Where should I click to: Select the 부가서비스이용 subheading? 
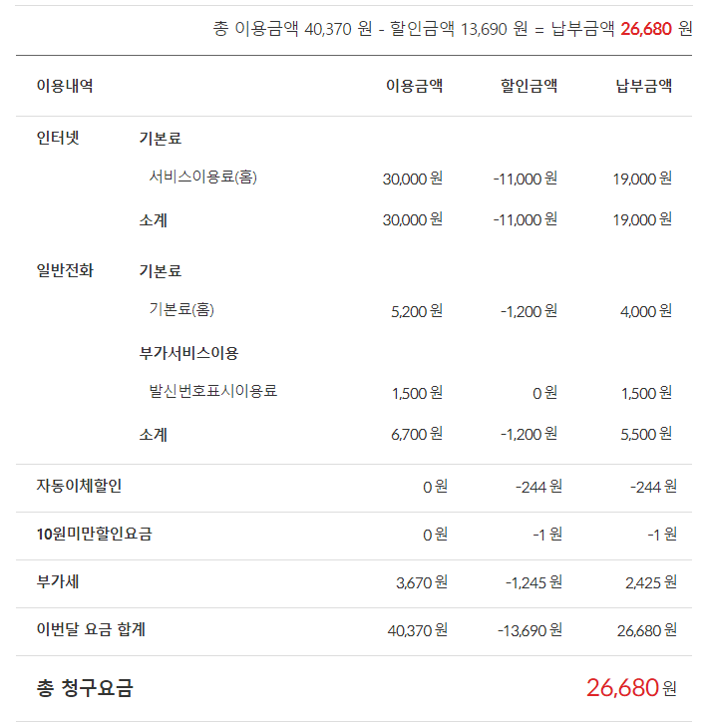pos(188,352)
